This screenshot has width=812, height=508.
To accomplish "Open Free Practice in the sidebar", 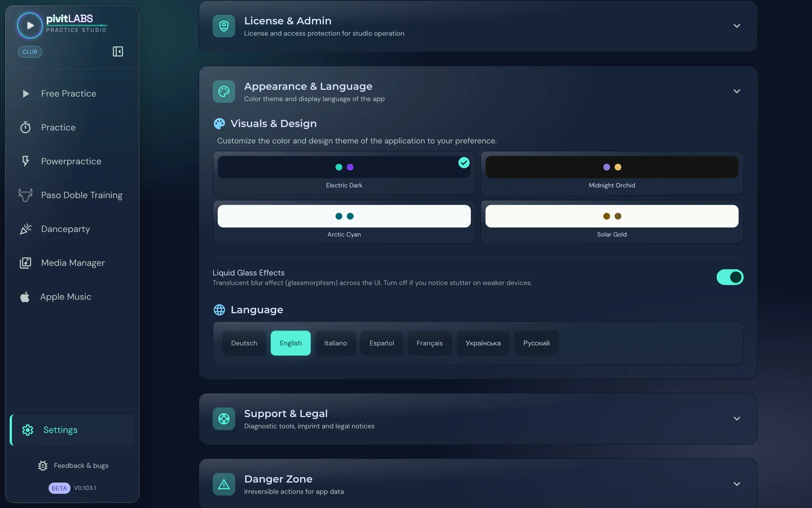I will [72, 93].
